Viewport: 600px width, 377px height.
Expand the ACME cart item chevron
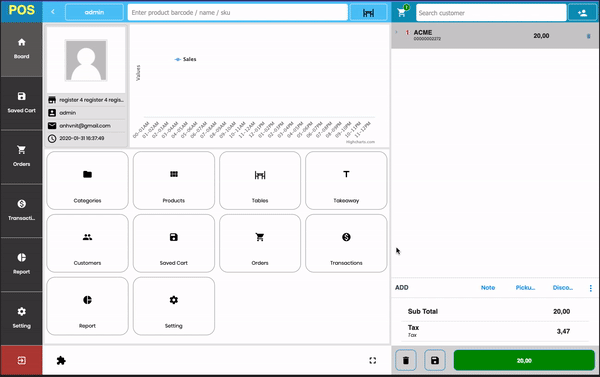(x=396, y=32)
